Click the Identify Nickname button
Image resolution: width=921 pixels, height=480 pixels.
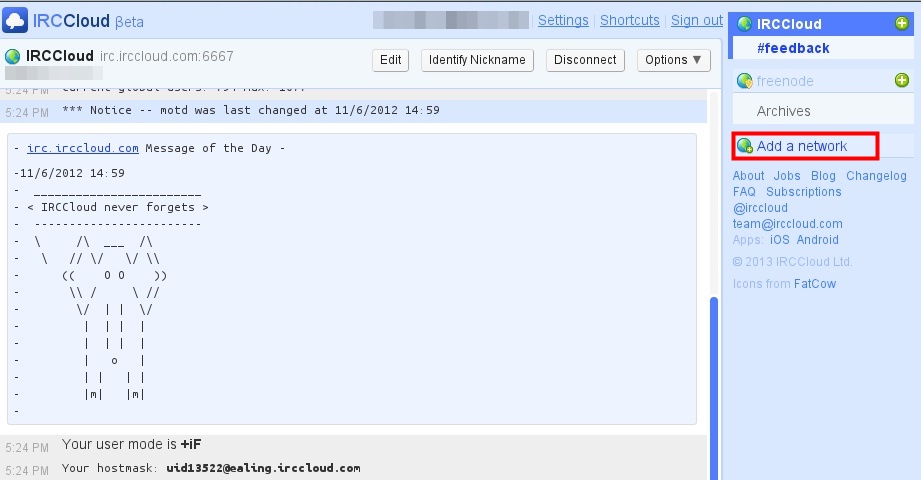[x=477, y=60]
